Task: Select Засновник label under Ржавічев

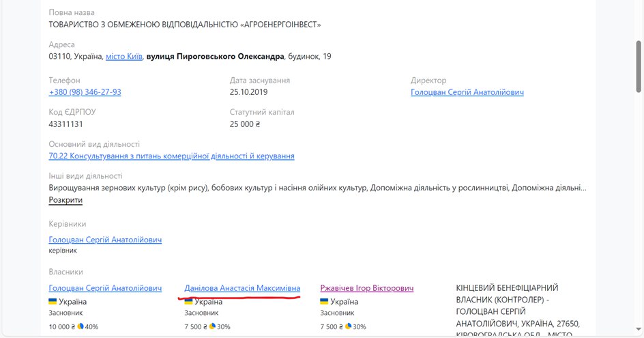Action: click(x=337, y=313)
